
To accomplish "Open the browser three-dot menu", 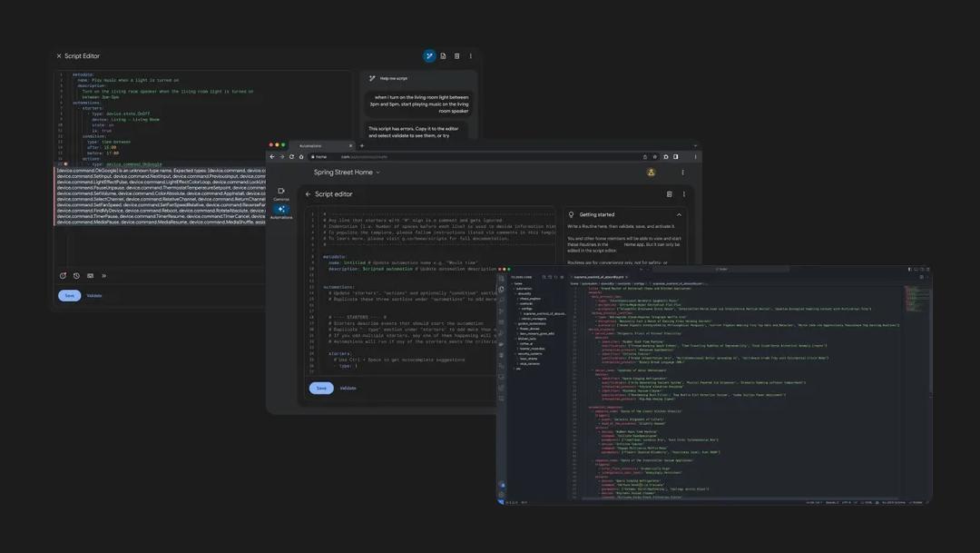I will pyautogui.click(x=695, y=156).
